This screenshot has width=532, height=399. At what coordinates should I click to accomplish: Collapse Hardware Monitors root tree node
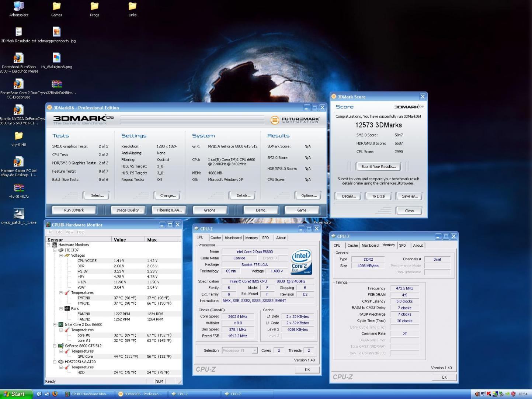pos(48,245)
